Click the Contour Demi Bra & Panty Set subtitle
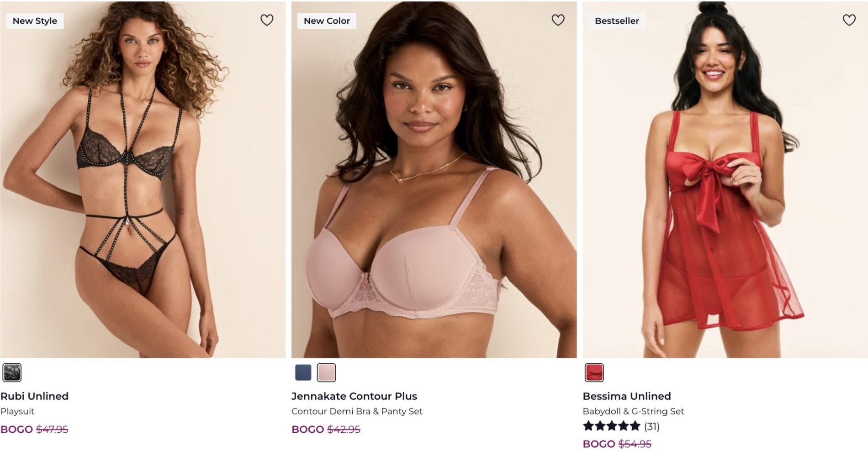Viewport: 868px width, 451px height. 357,411
